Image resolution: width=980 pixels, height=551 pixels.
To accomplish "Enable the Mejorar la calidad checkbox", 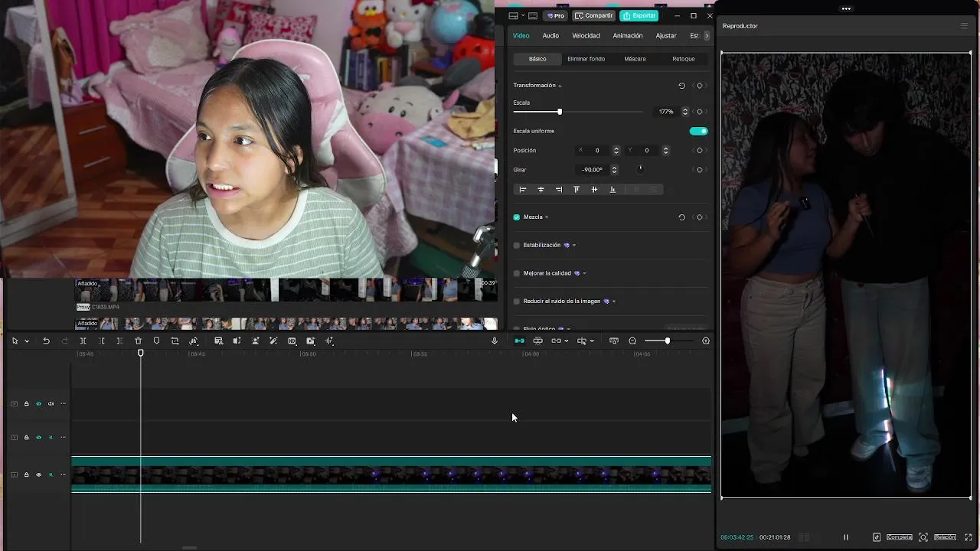I will coord(517,273).
